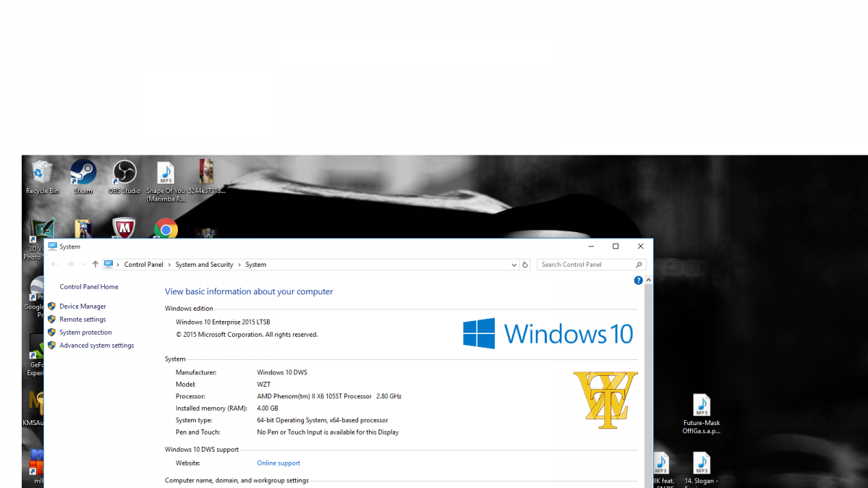Click the Windows 10 logo image
Viewport: 868px width, 488px height.
click(x=548, y=333)
